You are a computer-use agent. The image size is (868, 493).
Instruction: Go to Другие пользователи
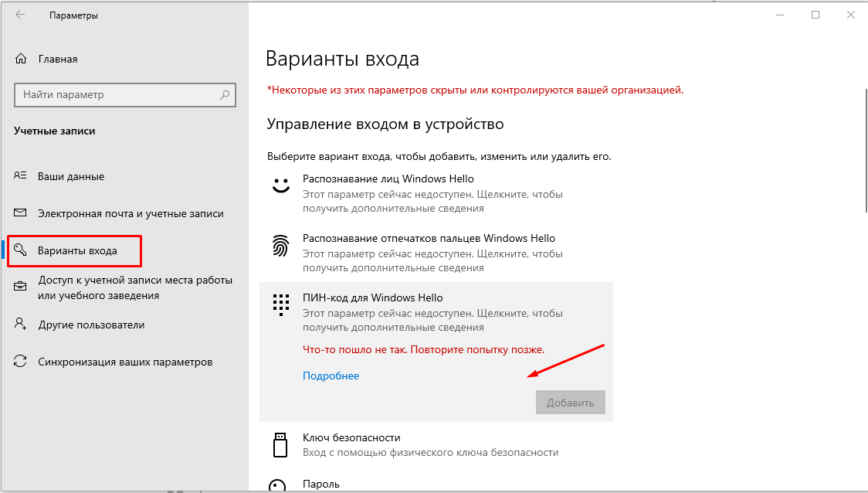pos(91,325)
